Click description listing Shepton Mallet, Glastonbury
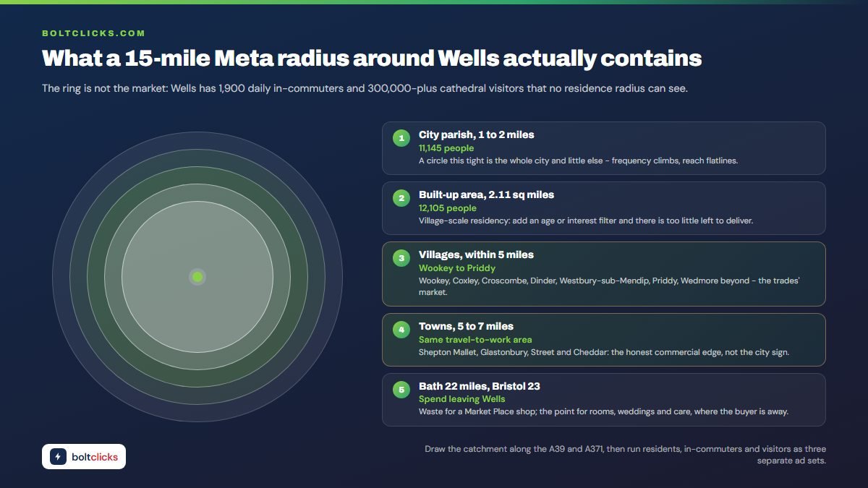Screen dimensions: 868x488 coord(604,352)
